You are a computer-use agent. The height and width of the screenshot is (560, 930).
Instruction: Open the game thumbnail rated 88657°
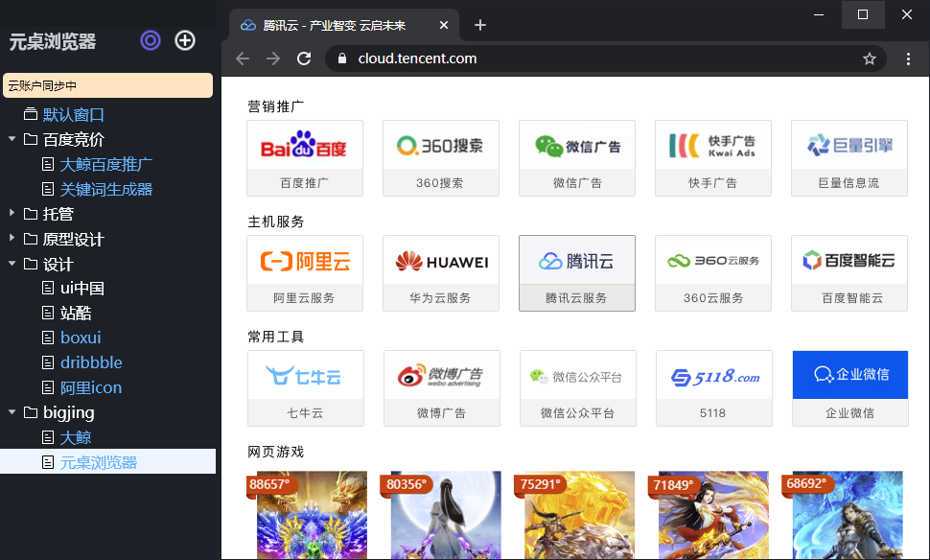[x=312, y=515]
